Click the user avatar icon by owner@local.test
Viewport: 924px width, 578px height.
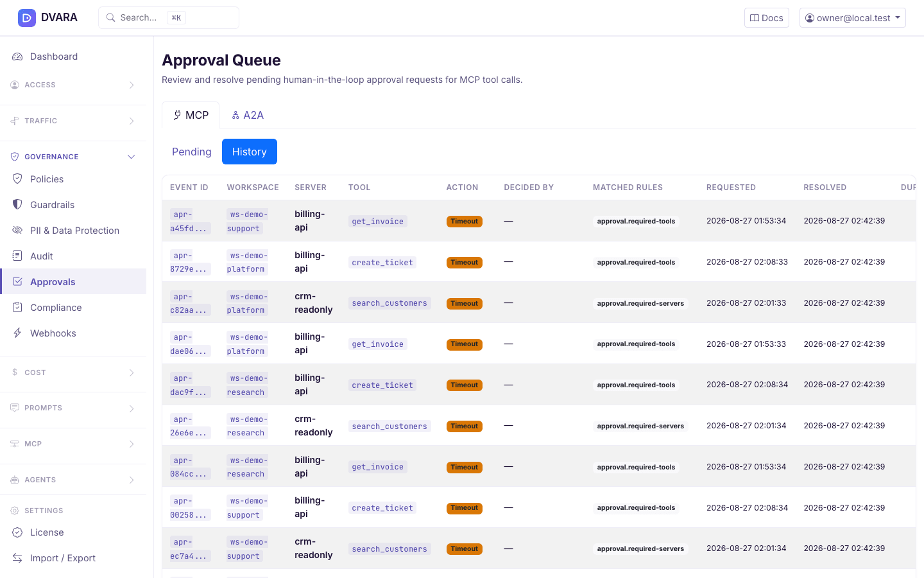pyautogui.click(x=810, y=18)
